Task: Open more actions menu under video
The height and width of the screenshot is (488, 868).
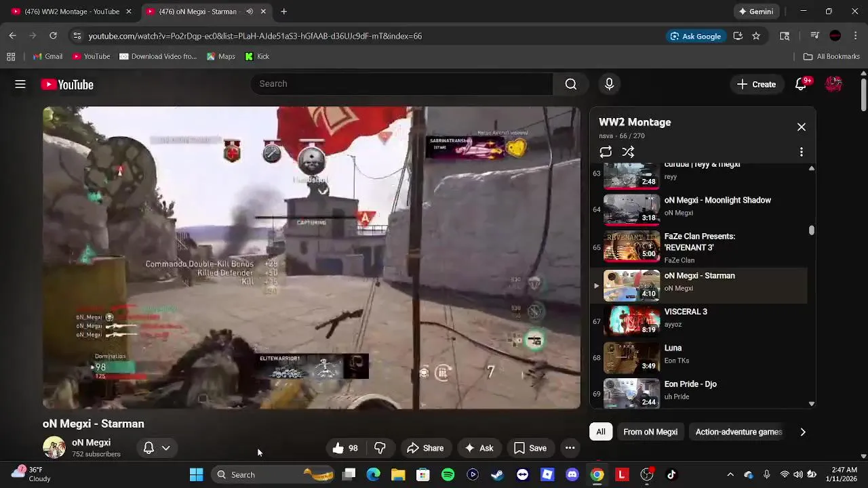Action: [570, 448]
